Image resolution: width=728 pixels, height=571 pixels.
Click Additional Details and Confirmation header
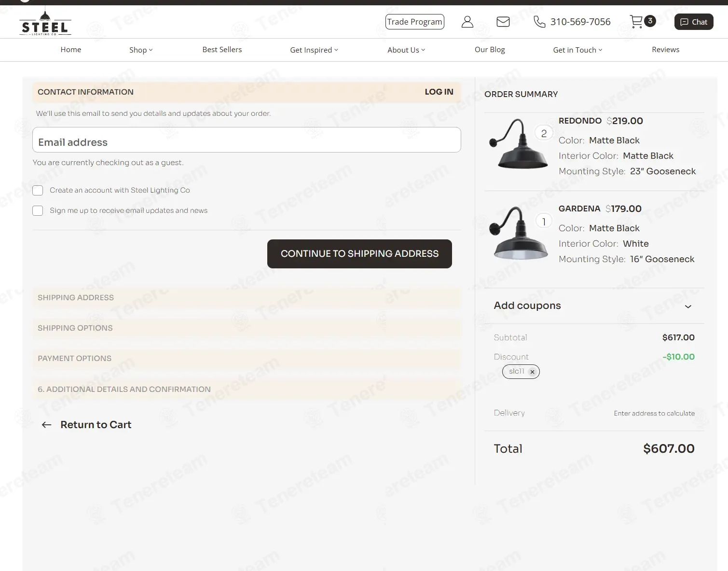tap(247, 390)
